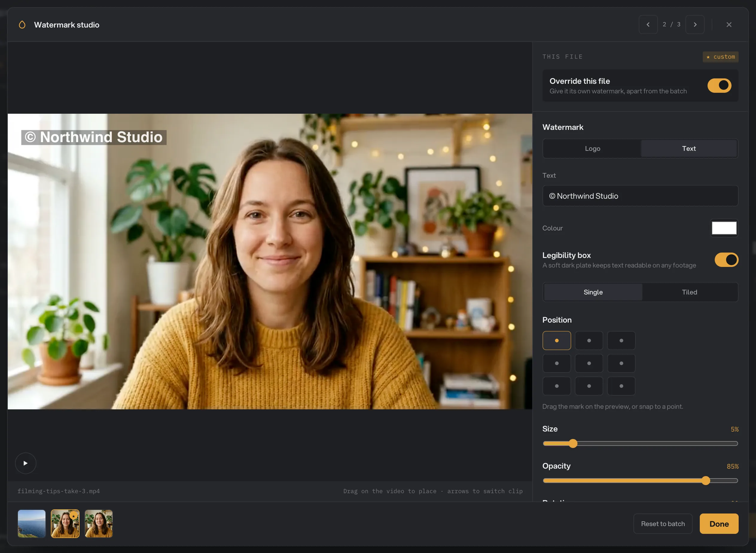Snap watermark to bottom-left position

(557, 386)
